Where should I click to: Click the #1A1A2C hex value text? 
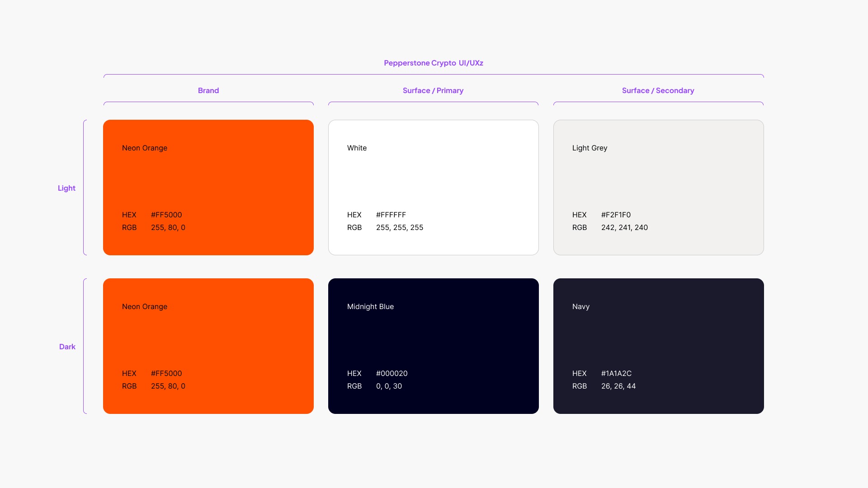(616, 373)
